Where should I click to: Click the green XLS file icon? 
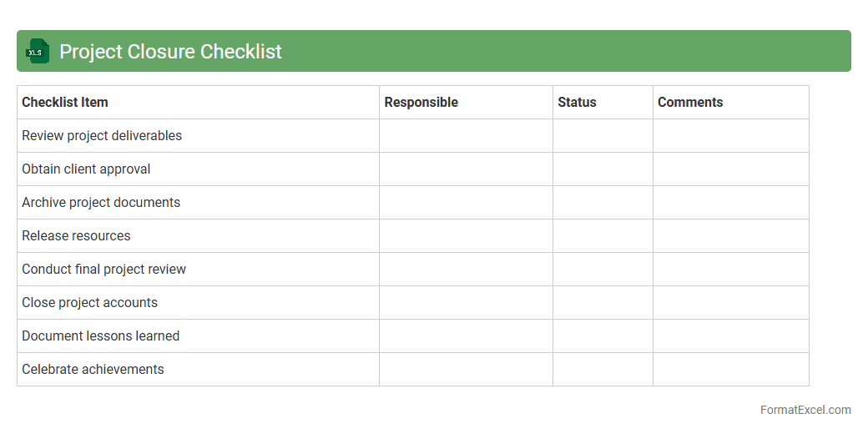(x=38, y=51)
